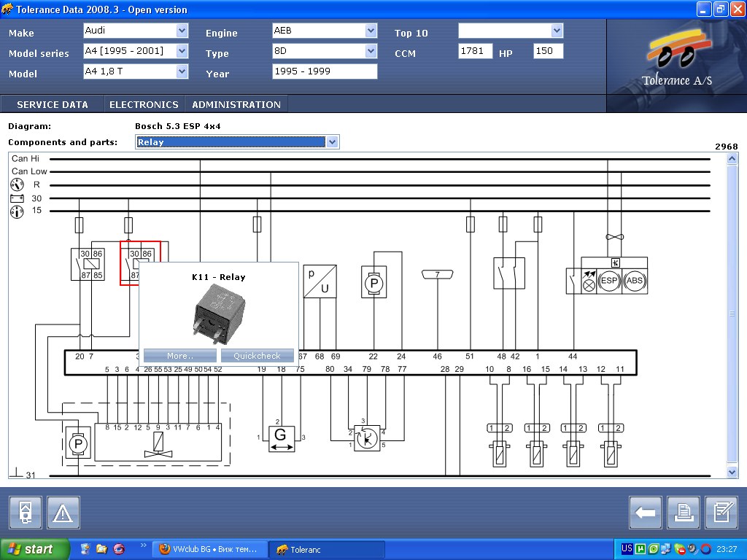Click the back arrow button

click(x=645, y=513)
